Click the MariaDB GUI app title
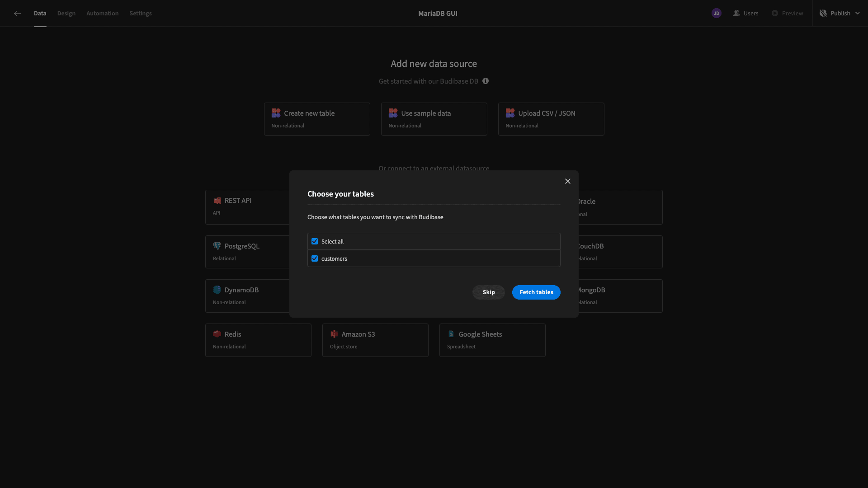This screenshot has width=868, height=488. (x=438, y=14)
